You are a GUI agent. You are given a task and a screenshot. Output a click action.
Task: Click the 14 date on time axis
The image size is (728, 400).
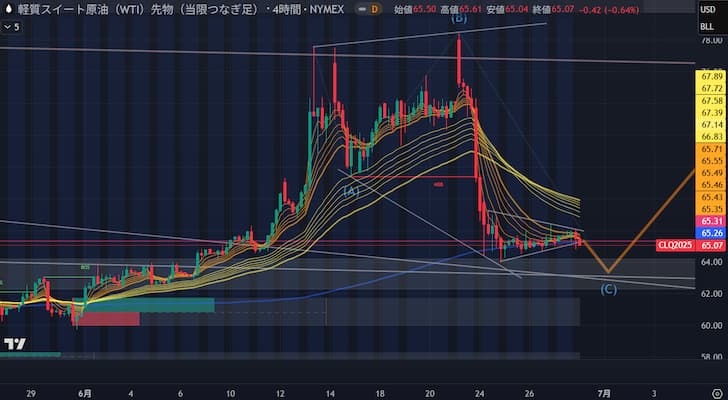point(330,394)
